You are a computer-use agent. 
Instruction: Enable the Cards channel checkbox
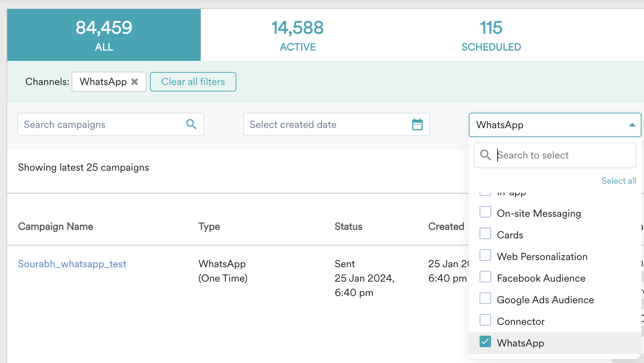pos(485,234)
